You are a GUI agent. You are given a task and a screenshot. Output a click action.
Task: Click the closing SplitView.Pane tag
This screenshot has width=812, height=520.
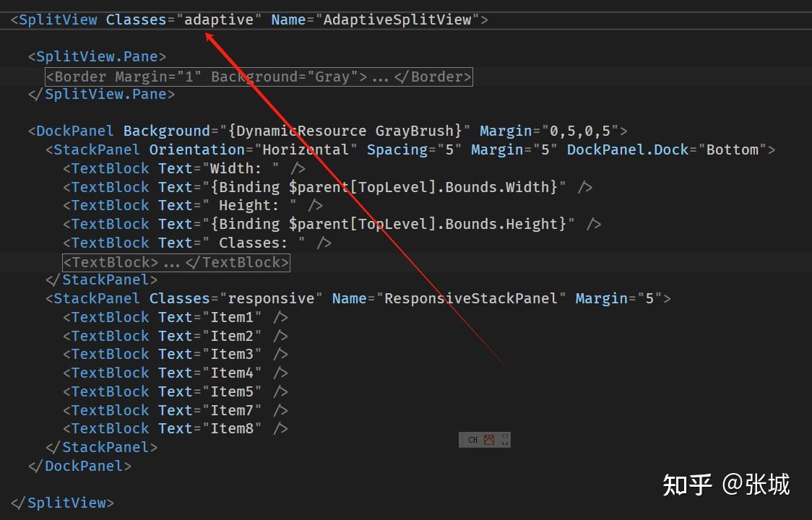pyautogui.click(x=101, y=95)
